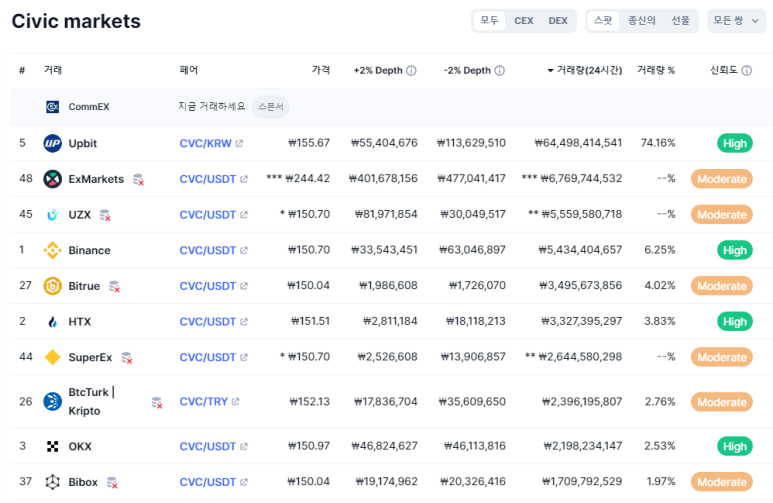Image resolution: width=773 pixels, height=503 pixels.
Task: Click the Upbit volume ₩64,498,414,541
Action: tap(578, 143)
